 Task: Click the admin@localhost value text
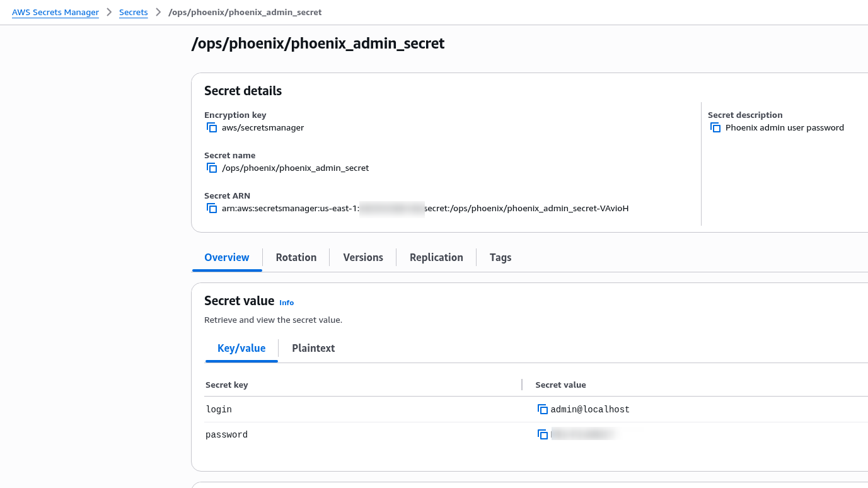pos(590,409)
